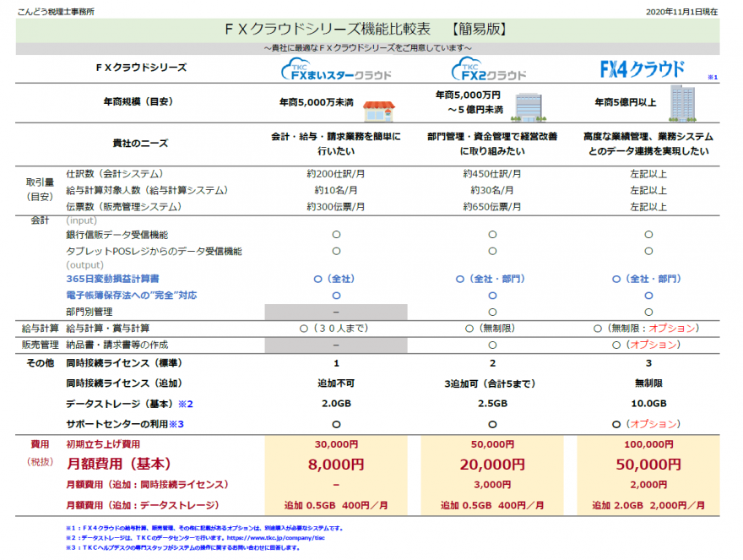Click the cell 約450仕訳/月

492,174
